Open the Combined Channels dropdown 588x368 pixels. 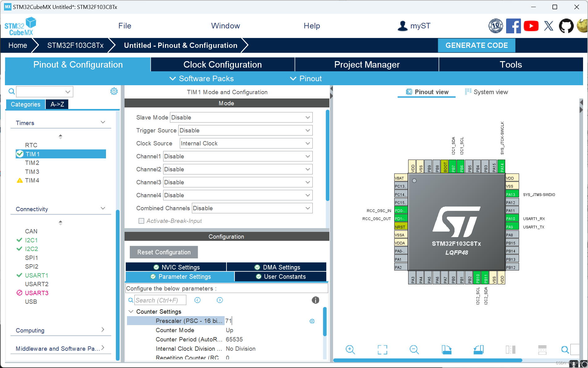(252, 208)
